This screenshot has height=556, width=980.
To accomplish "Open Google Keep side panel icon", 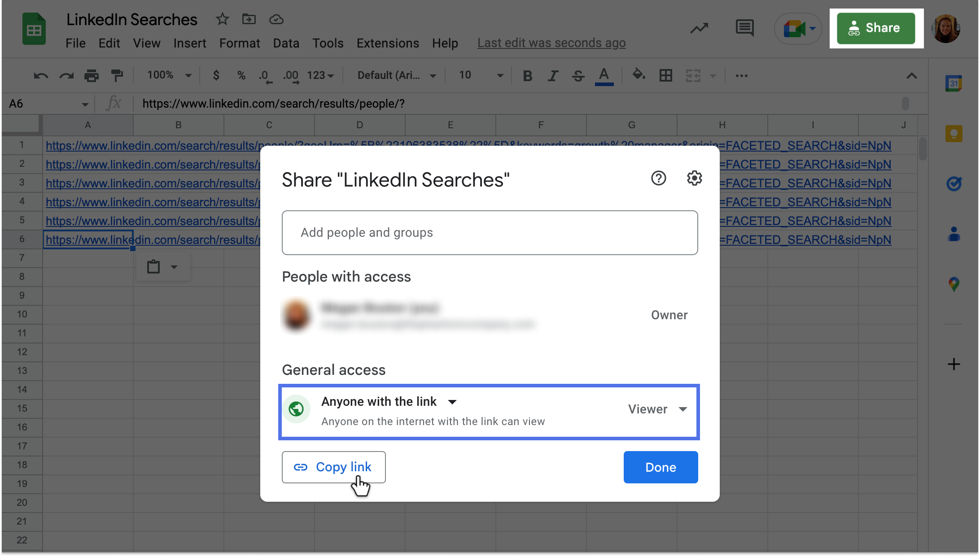I will tap(954, 134).
